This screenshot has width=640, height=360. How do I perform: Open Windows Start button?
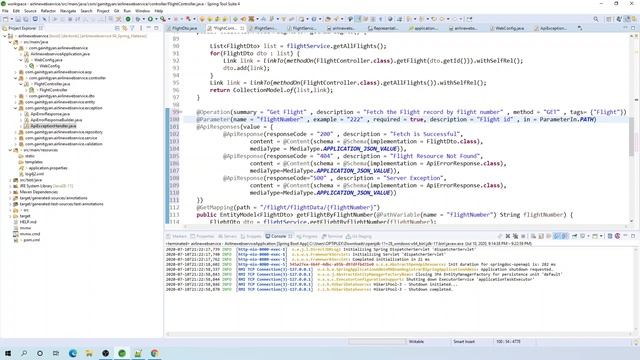pyautogui.click(x=7, y=353)
